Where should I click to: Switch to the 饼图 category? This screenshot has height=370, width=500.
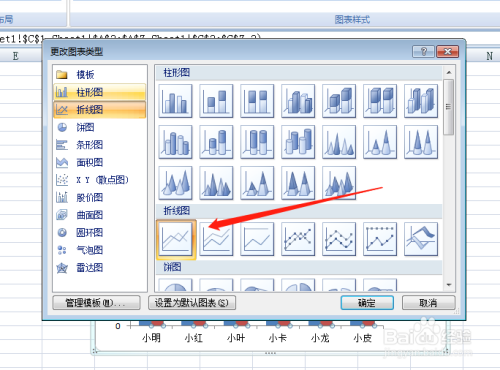100,127
